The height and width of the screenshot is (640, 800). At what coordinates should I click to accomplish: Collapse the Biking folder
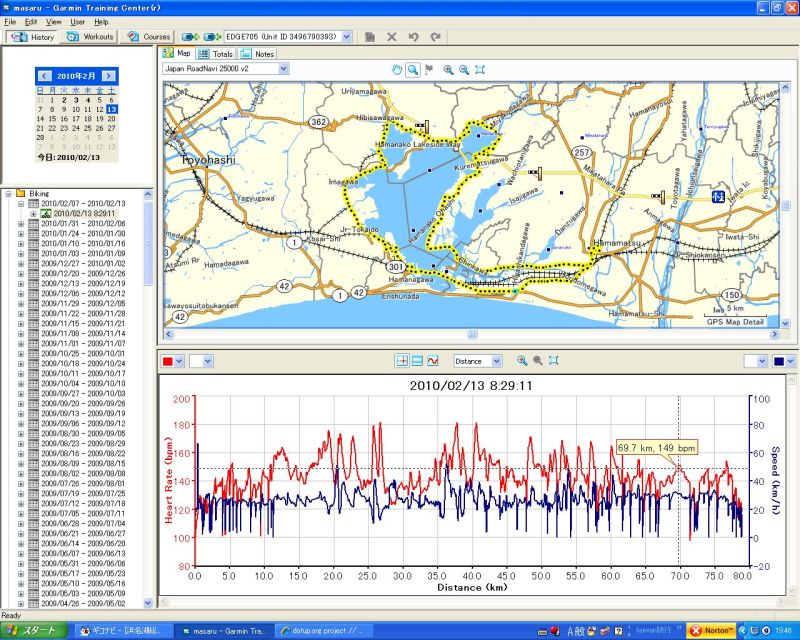[8, 193]
